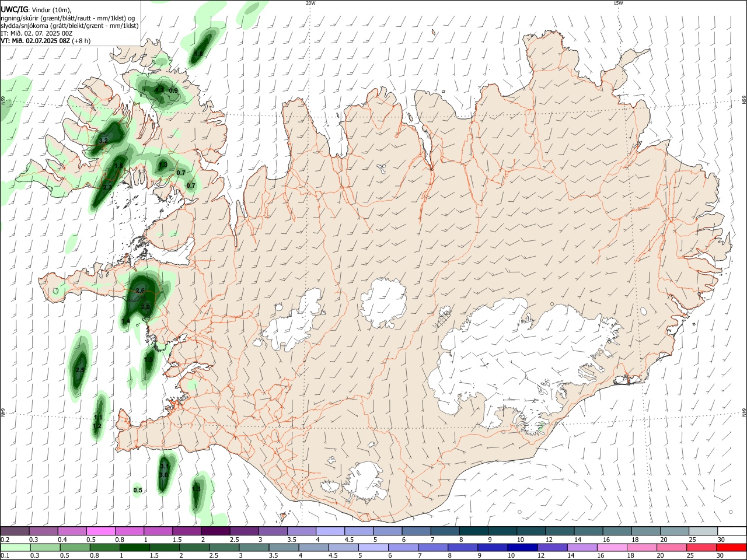
Task: Pick the dark purple 2 swatch, upper legend row
Action: (215, 531)
